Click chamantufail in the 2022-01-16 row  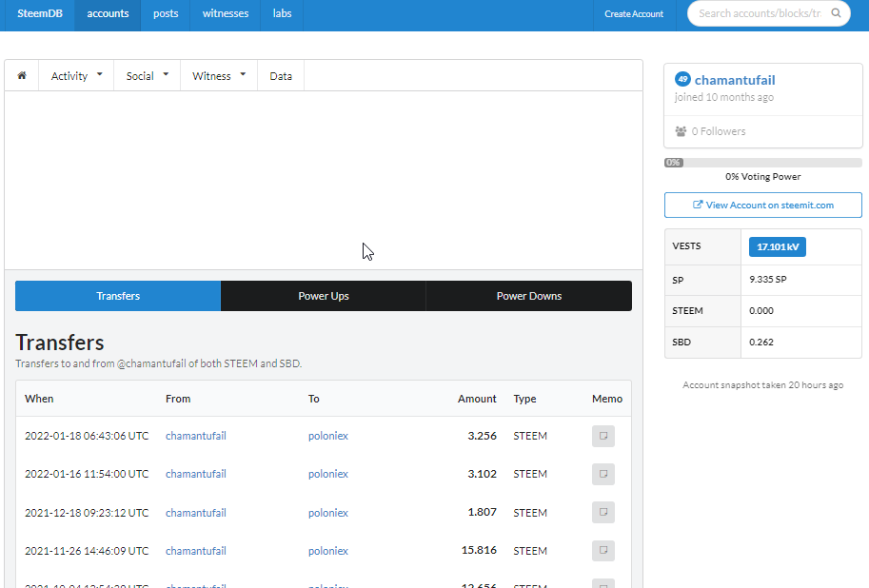point(196,475)
